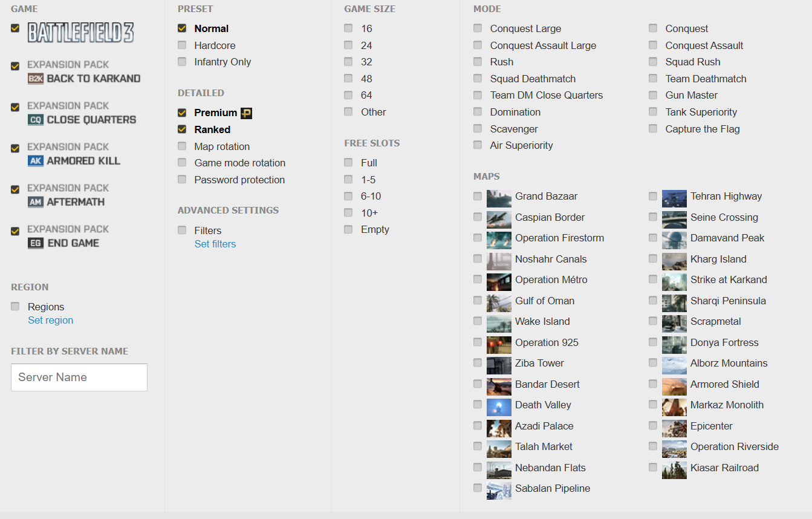Screen dimensions: 812x519
Task: Click the Other game size label
Action: [374, 113]
